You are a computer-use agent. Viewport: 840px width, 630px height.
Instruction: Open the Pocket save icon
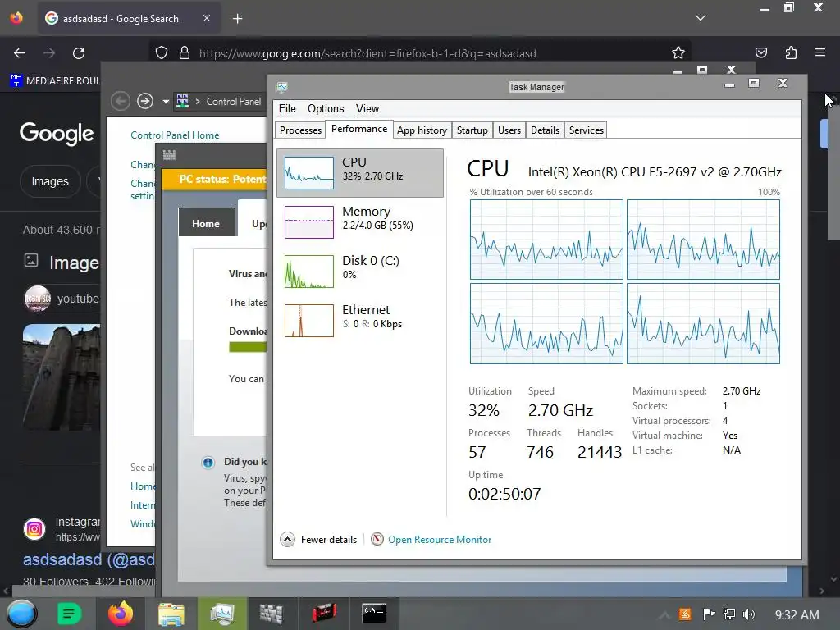(x=761, y=52)
